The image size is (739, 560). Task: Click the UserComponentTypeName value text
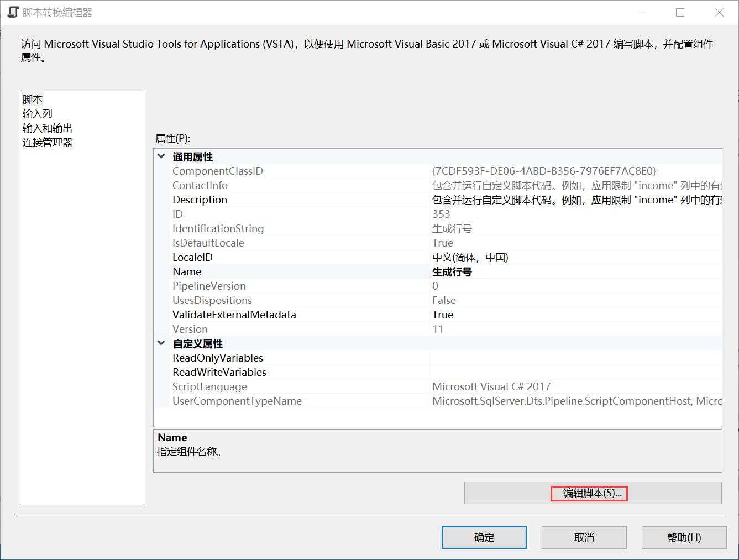tap(576, 401)
